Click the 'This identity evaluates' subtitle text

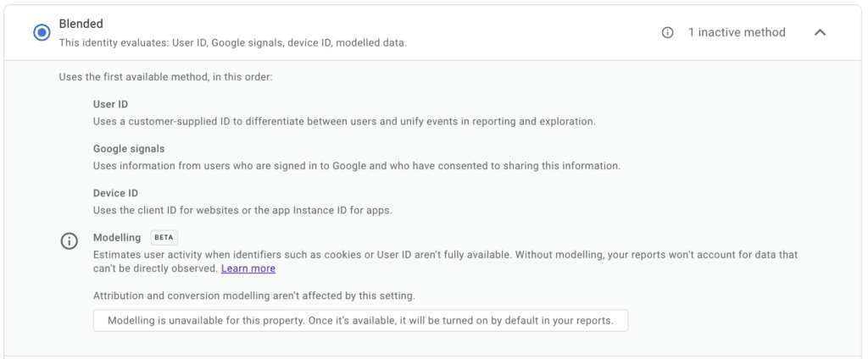(232, 41)
